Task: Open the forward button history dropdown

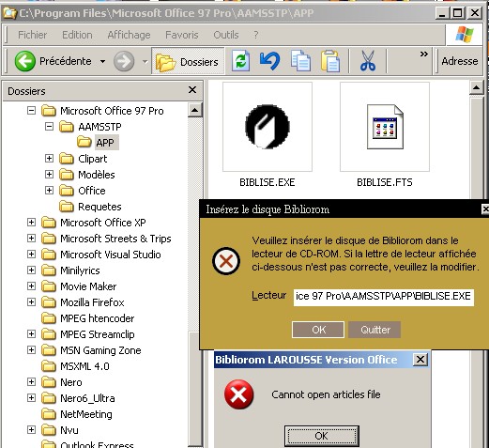Action: (145, 61)
